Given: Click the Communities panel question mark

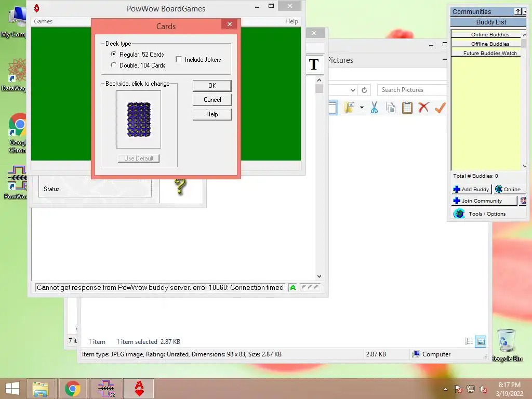Looking at the screenshot, I should [x=518, y=11].
